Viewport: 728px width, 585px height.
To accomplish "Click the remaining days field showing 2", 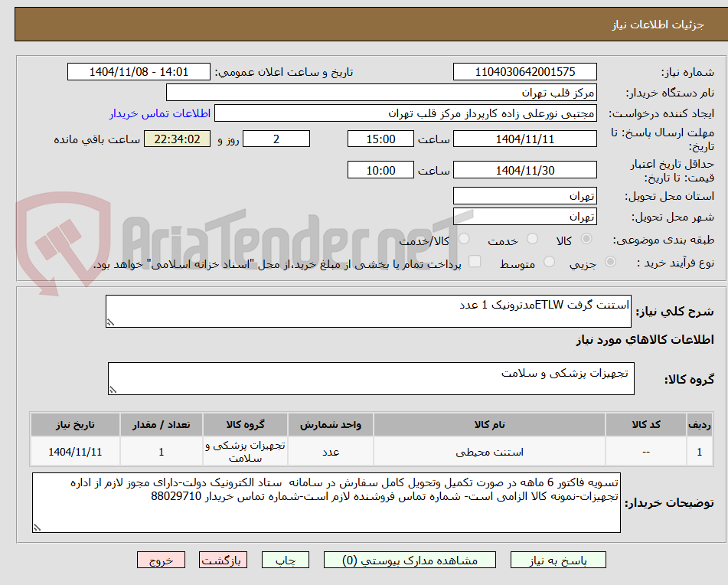I will (276, 139).
